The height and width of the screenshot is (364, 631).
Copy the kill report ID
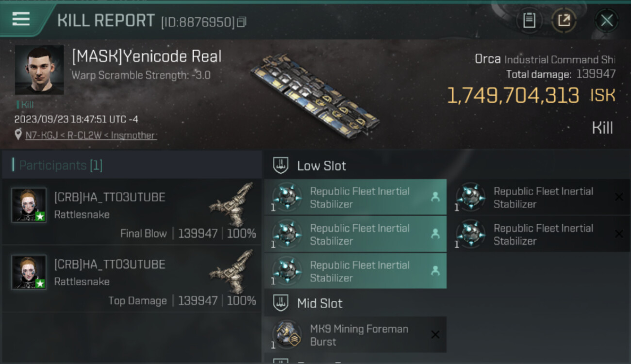click(x=242, y=22)
